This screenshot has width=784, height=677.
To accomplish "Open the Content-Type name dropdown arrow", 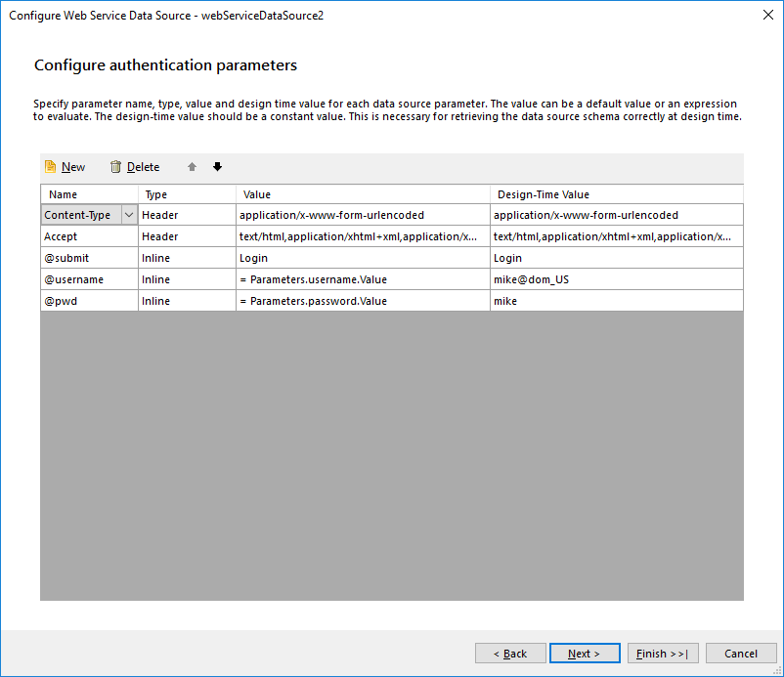I will (128, 215).
